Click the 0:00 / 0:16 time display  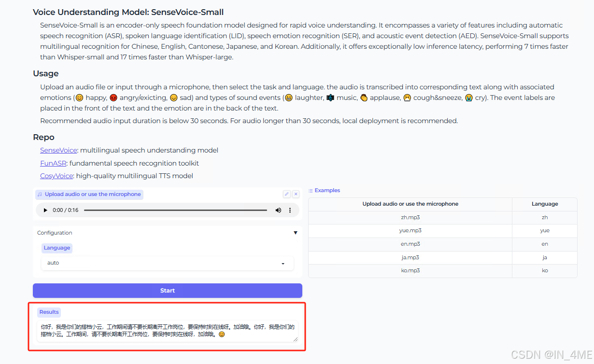click(x=65, y=210)
